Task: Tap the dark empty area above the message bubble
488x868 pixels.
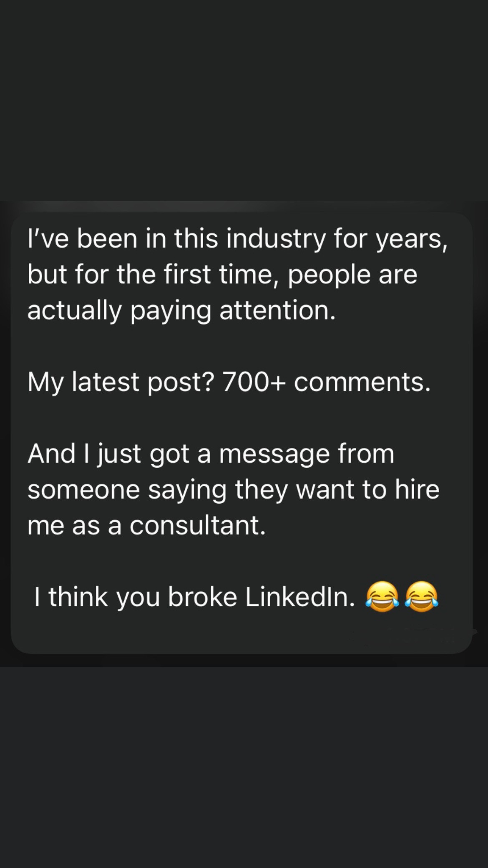Action: pos(244,100)
